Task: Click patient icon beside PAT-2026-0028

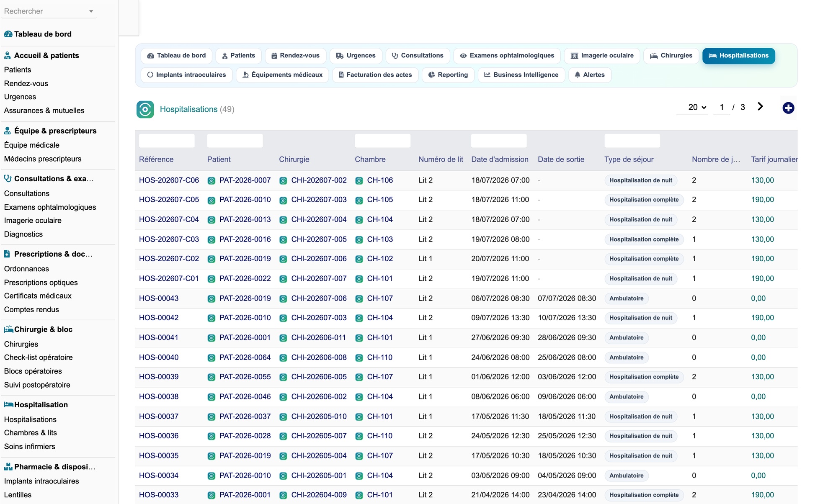Action: (211, 437)
